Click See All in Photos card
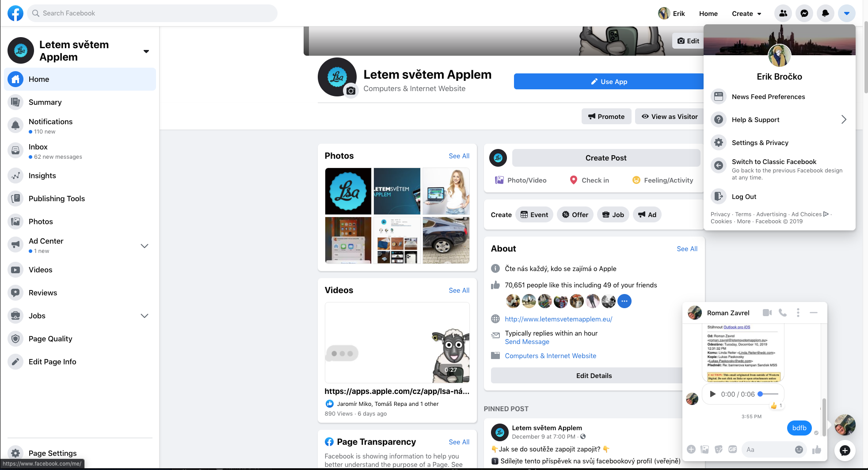The image size is (868, 470). [x=459, y=156]
